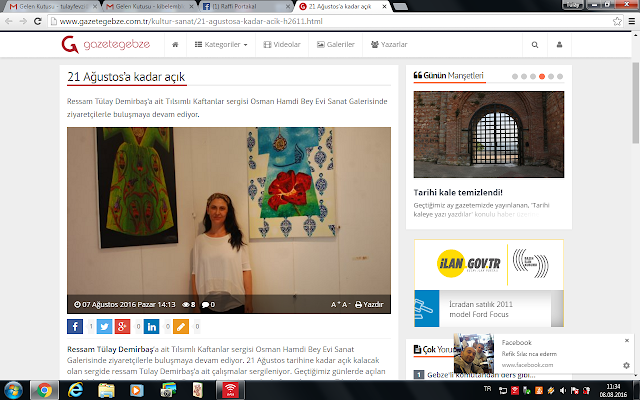
Task: Open media player from taskbar
Action: [x=137, y=390]
